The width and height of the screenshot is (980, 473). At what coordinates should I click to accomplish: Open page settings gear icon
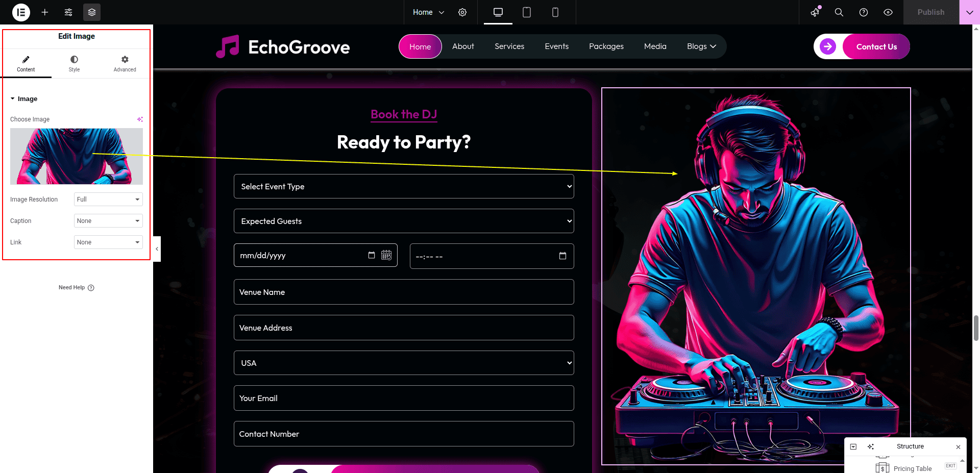(462, 12)
